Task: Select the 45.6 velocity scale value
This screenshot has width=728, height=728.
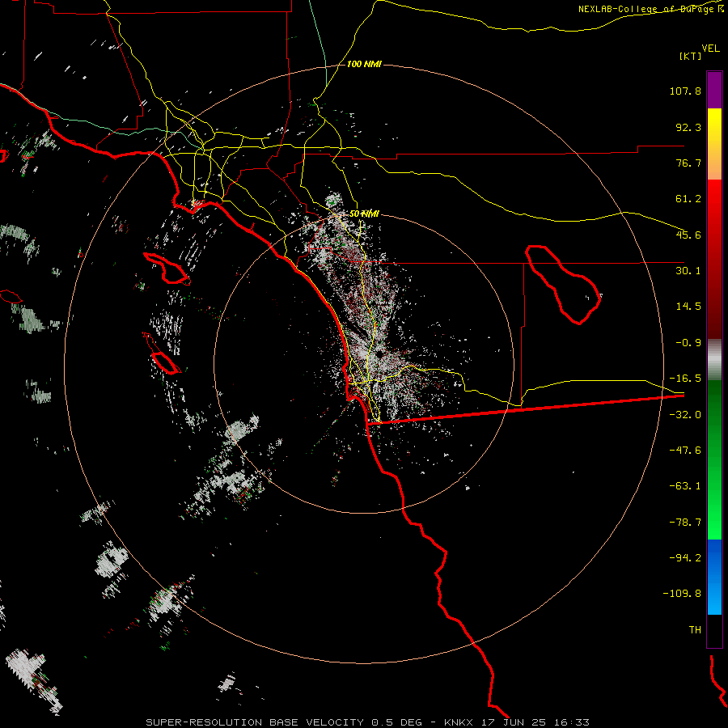Action: [688, 235]
